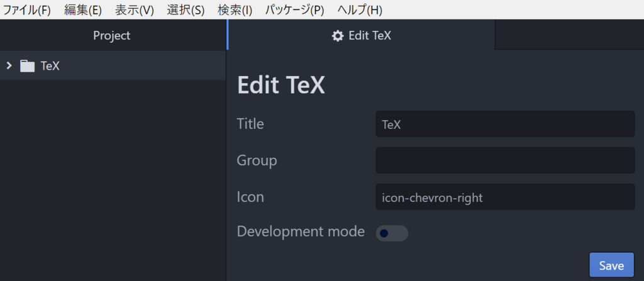Click the Development mode label
The height and width of the screenshot is (281, 644).
[301, 232]
